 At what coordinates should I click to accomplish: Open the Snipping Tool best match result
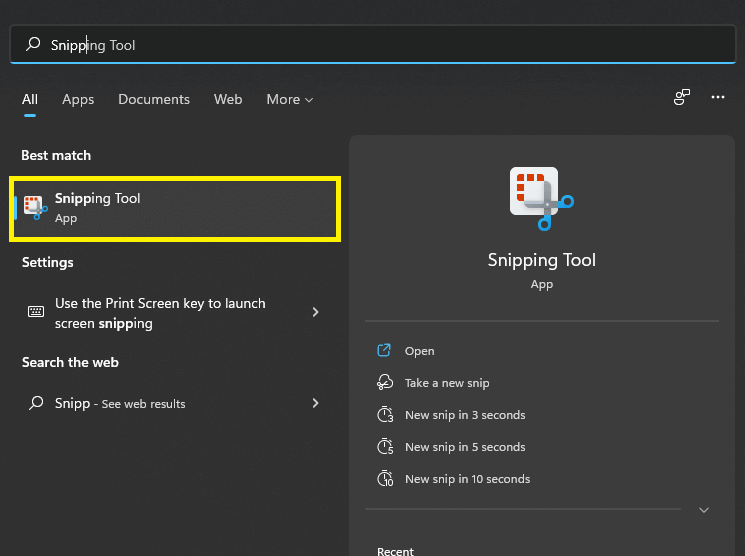175,208
